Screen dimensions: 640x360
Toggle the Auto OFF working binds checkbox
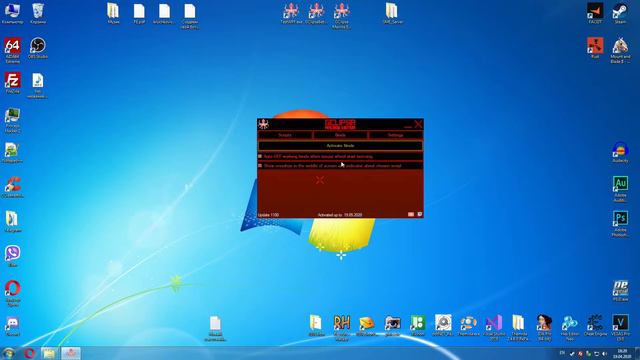[260, 156]
